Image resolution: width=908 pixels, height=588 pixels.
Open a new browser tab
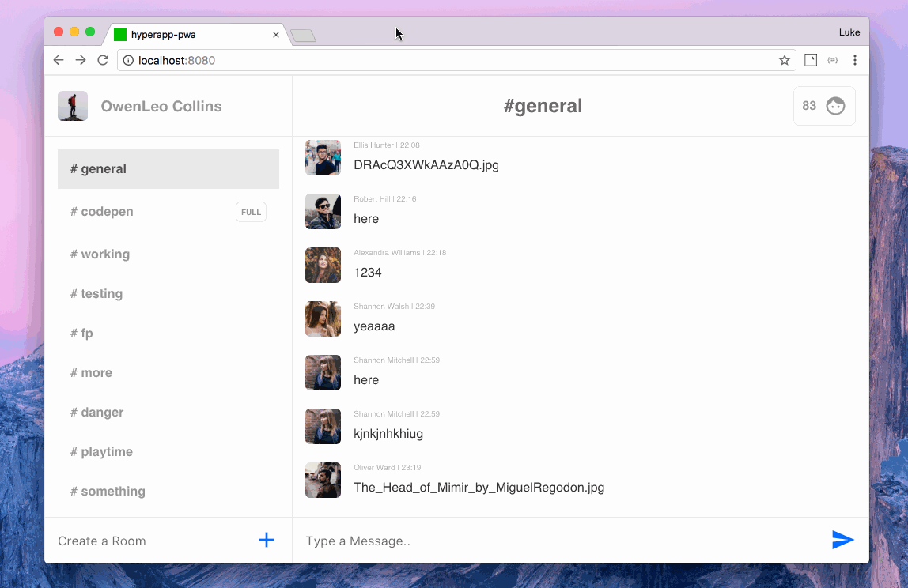[x=303, y=36]
